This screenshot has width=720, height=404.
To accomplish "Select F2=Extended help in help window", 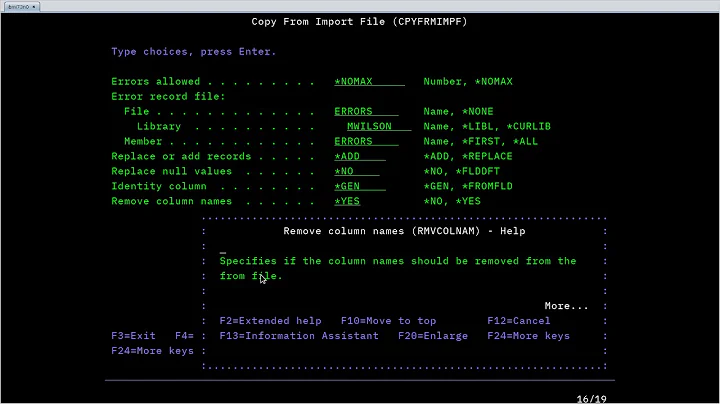I will (x=270, y=321).
